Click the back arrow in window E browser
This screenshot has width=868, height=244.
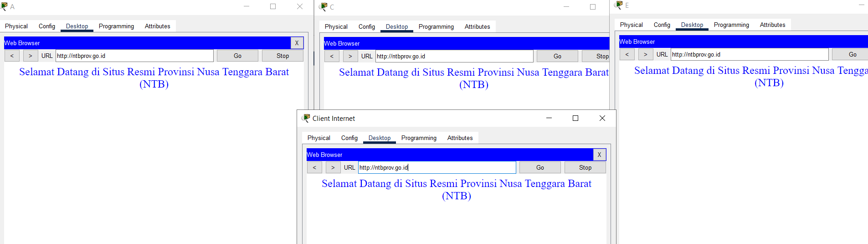[627, 54]
